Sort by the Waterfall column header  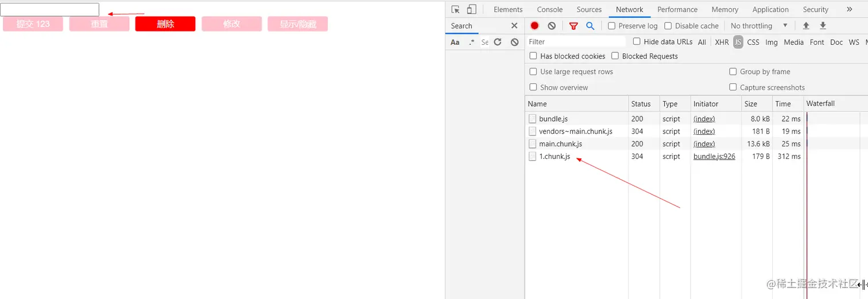(x=835, y=104)
